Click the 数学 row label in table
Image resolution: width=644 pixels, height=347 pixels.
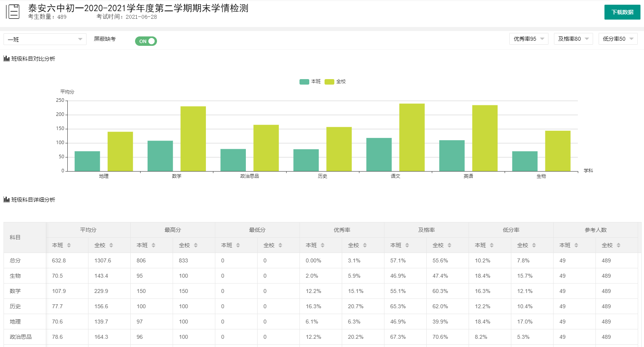[x=15, y=291]
